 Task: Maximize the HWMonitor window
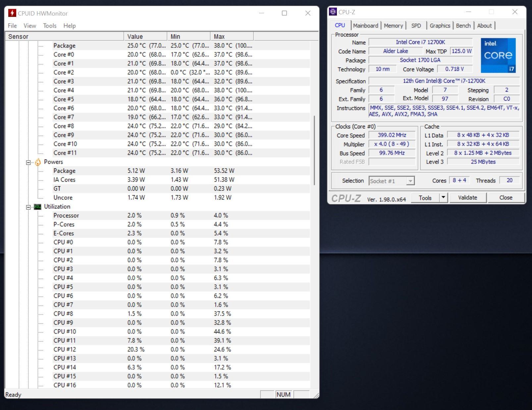284,13
